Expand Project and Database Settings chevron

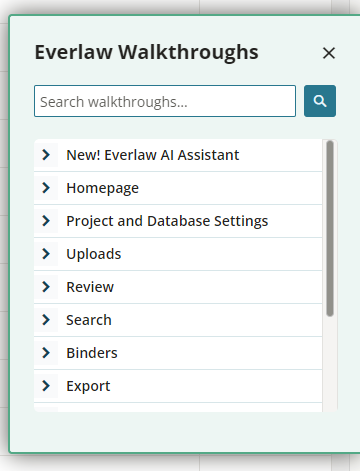46,221
